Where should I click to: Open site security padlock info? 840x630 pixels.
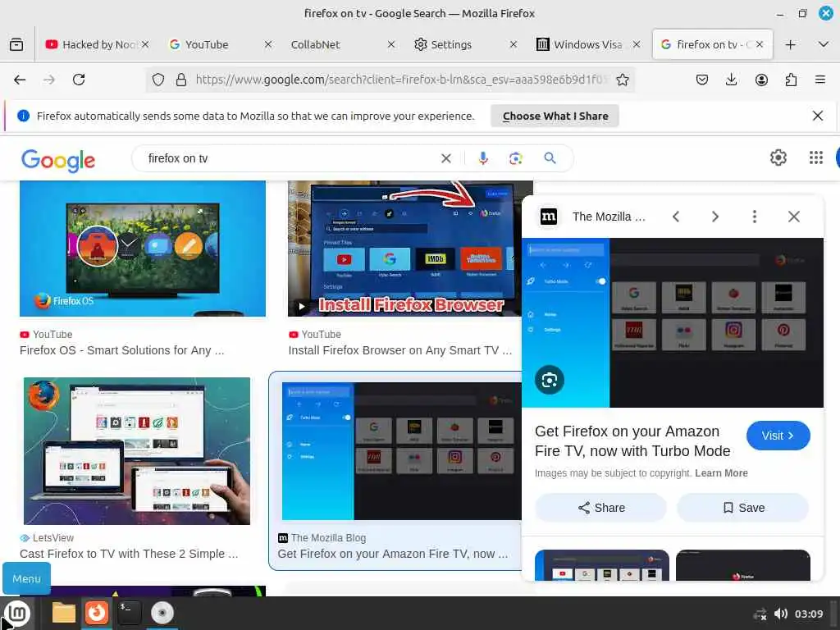click(x=181, y=80)
